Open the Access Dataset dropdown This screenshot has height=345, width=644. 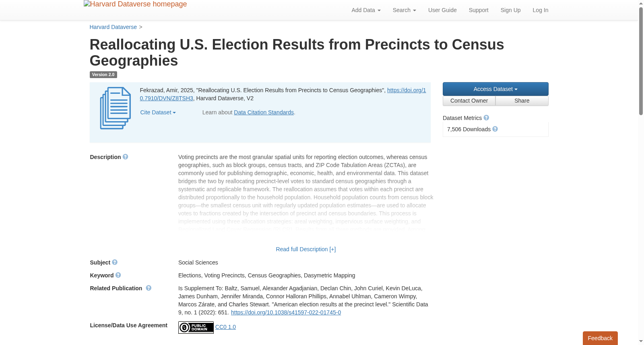495,89
